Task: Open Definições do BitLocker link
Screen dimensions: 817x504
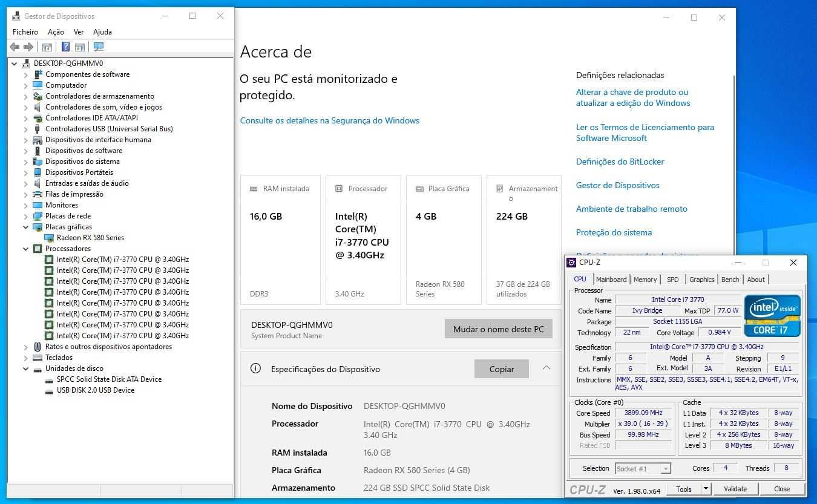Action: click(x=620, y=162)
